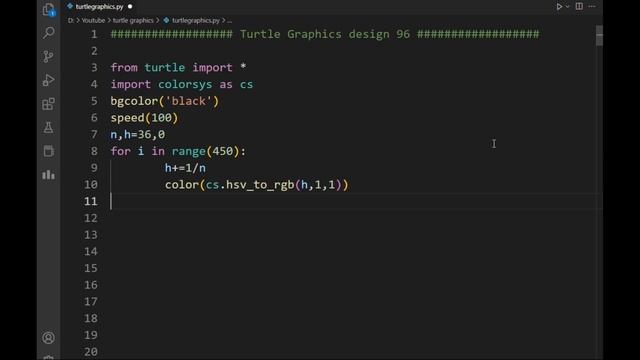This screenshot has height=360, width=640.
Task: Click line number 11 in the gutter
Action: 91,202
